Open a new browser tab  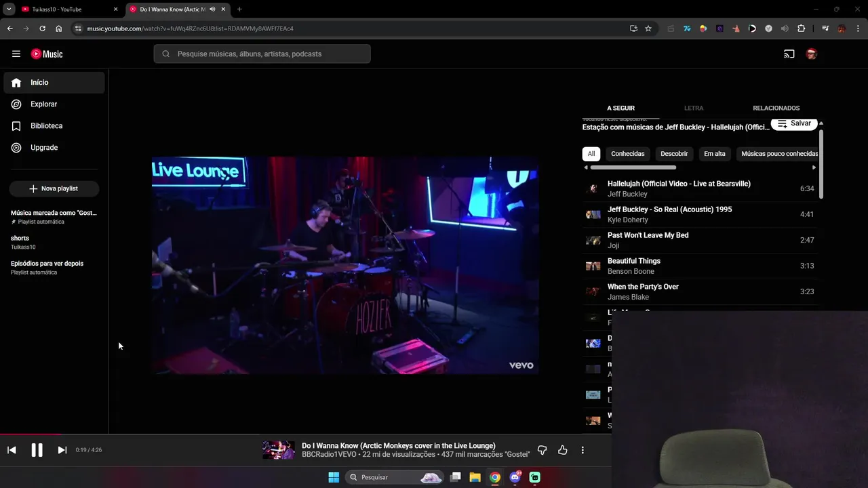[x=239, y=9]
